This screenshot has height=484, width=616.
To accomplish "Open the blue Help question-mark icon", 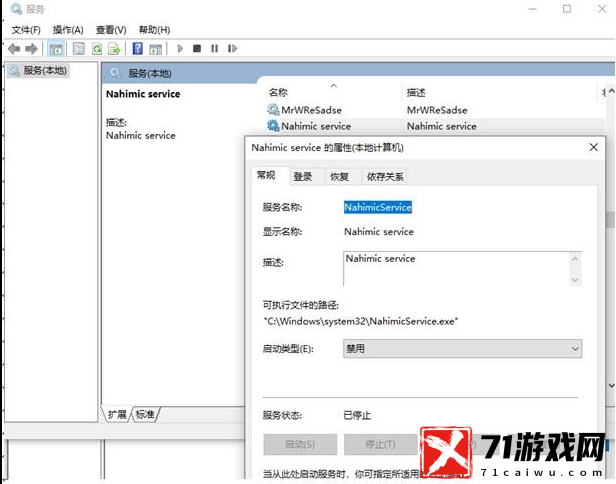I will point(138,49).
